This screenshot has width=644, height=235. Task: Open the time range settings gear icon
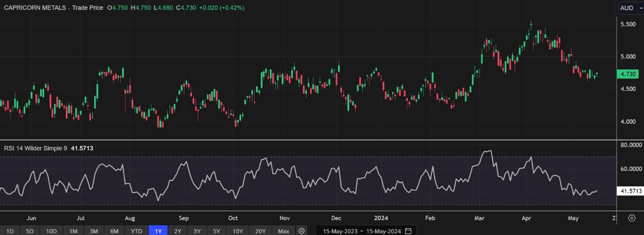coord(302,231)
